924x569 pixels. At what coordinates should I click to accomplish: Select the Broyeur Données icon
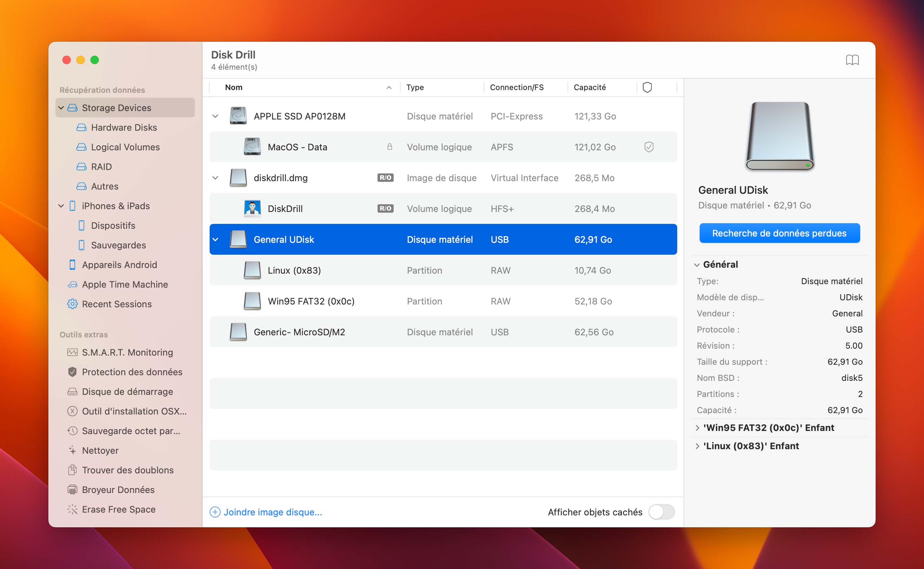(72, 490)
